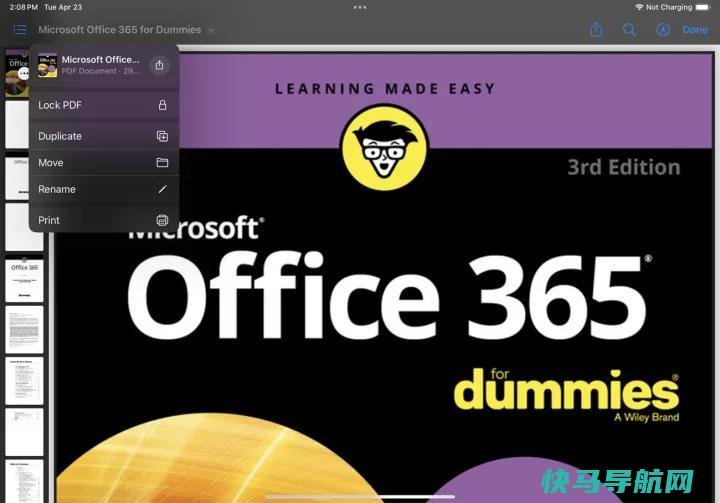Tap the PDF document icon in popup header
Screen dimensions: 720x503
[x=47, y=65]
